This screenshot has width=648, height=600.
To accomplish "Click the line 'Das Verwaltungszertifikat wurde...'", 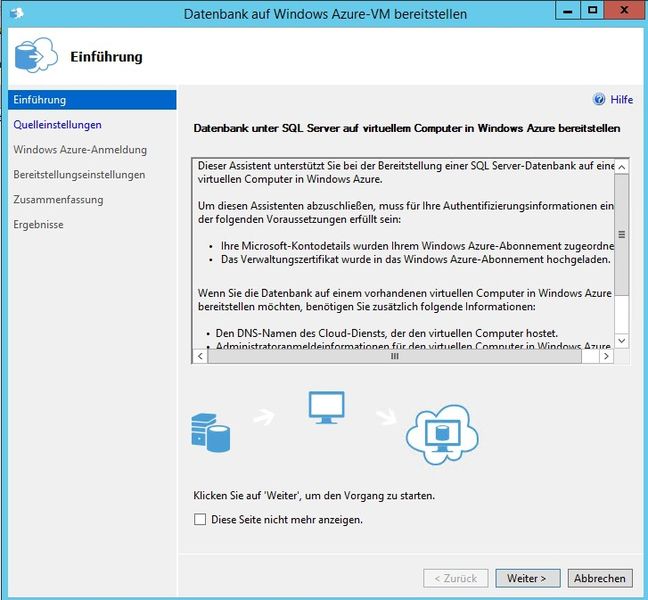I will pos(415,260).
